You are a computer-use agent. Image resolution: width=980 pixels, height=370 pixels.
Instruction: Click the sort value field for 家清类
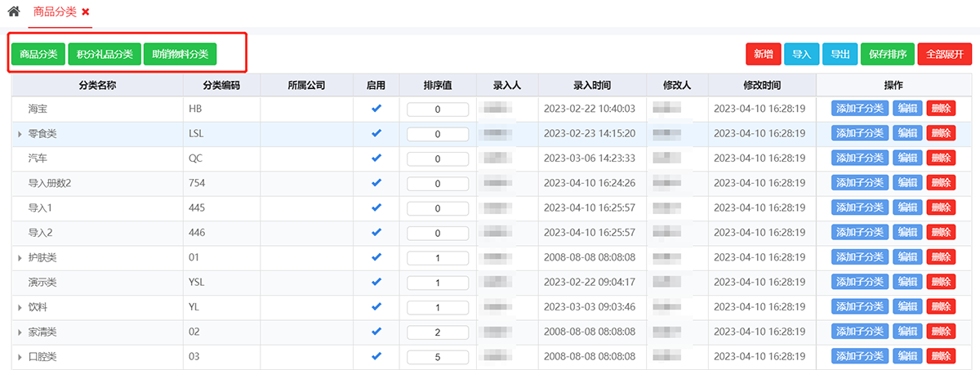438,332
